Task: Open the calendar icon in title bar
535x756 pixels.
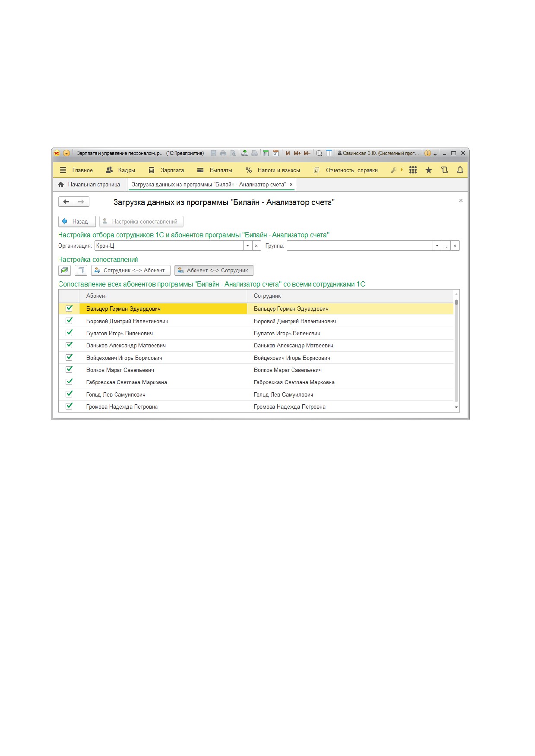Action: [x=275, y=153]
